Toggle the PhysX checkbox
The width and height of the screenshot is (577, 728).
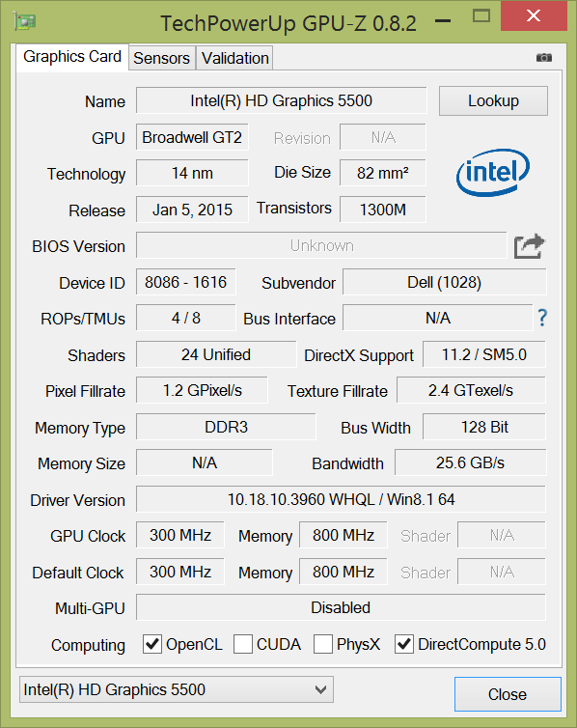[323, 644]
